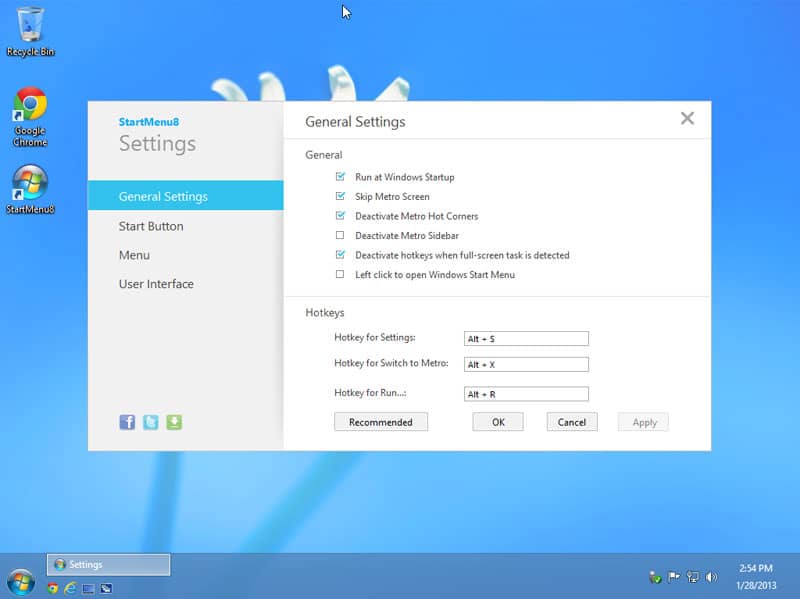This screenshot has width=800, height=599.
Task: Open the Menu settings section
Action: [x=134, y=255]
